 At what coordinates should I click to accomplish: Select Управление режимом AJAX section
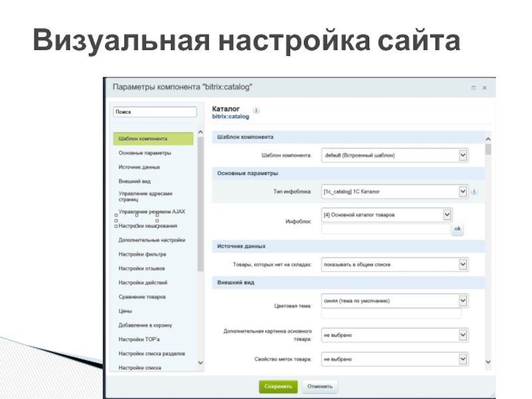point(152,211)
